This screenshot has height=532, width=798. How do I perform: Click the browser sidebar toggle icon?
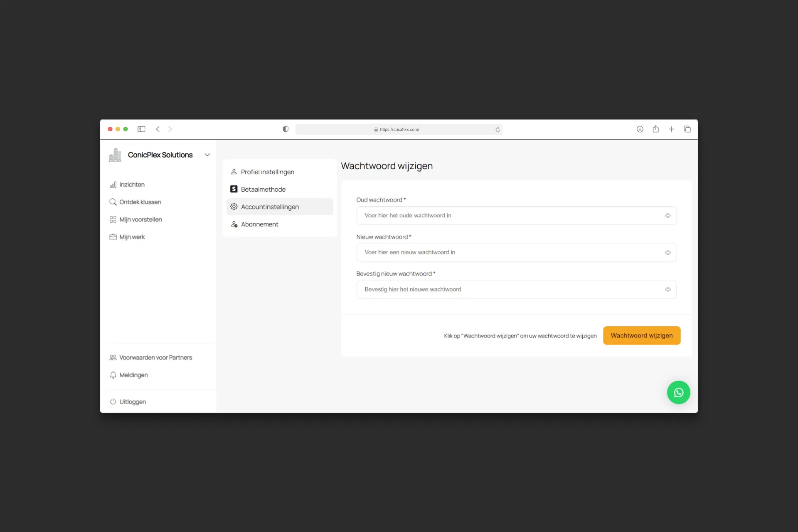coord(141,129)
